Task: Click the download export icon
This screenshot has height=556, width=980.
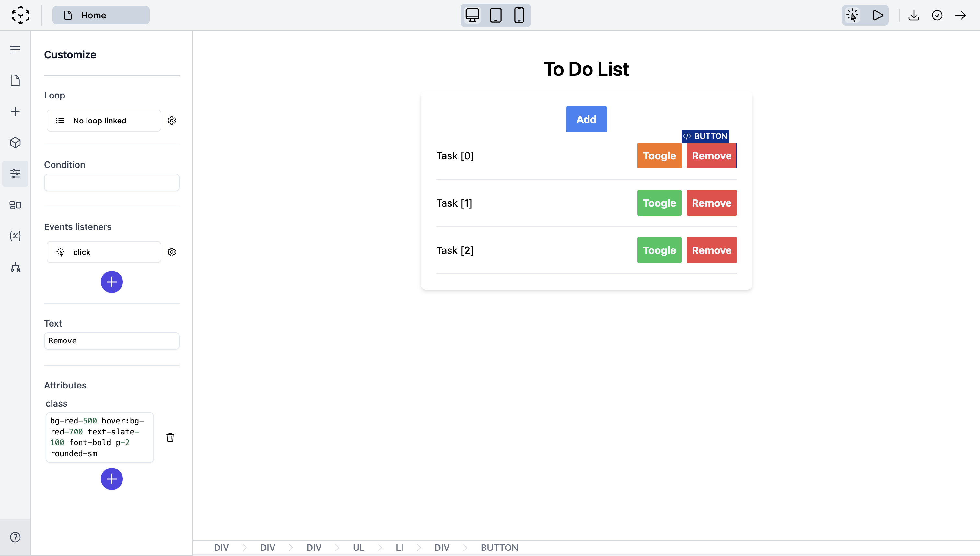Action: tap(914, 15)
